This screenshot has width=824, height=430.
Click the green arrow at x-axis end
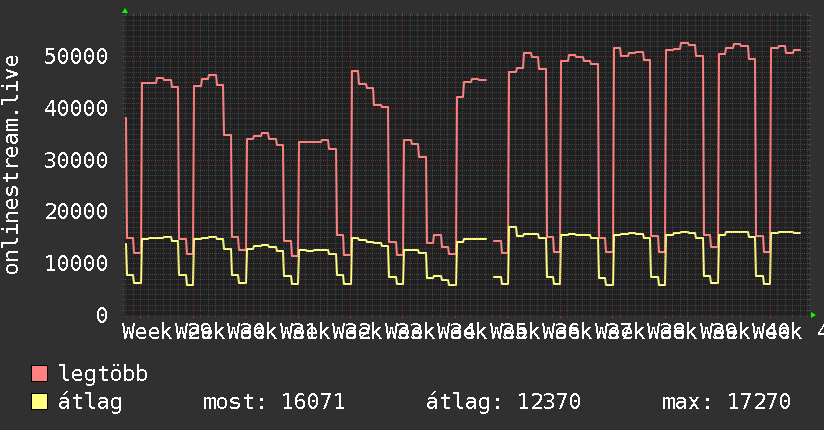pyautogui.click(x=813, y=315)
